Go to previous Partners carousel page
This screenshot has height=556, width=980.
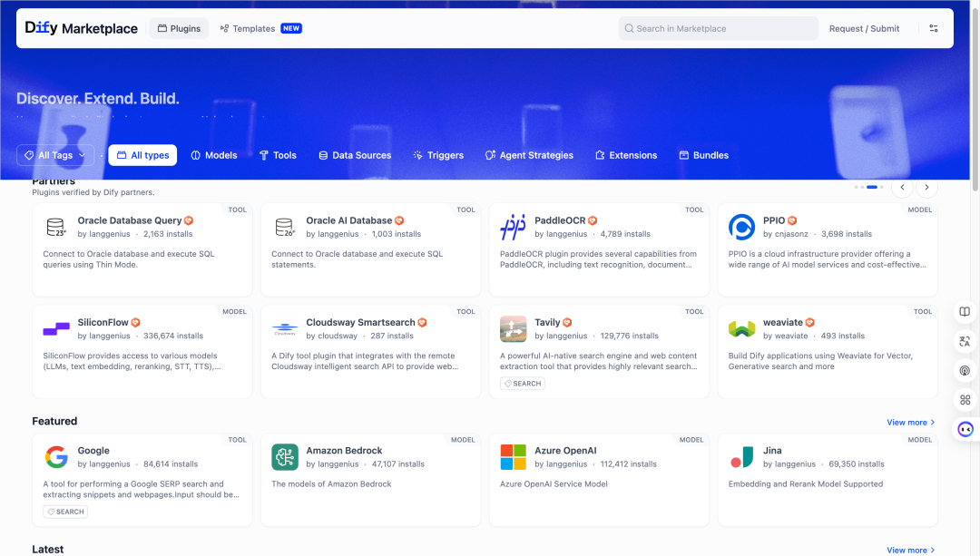902,188
